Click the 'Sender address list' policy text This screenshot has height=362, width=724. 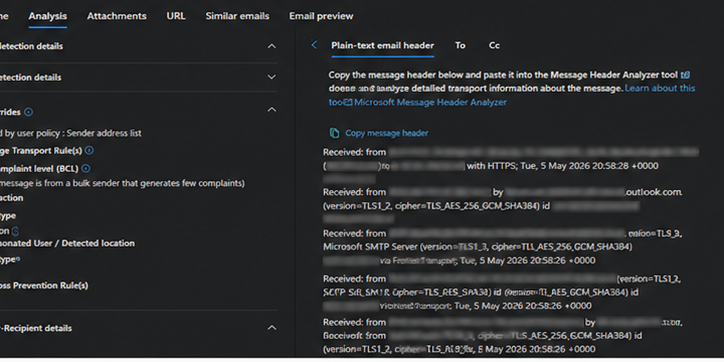pos(104,133)
